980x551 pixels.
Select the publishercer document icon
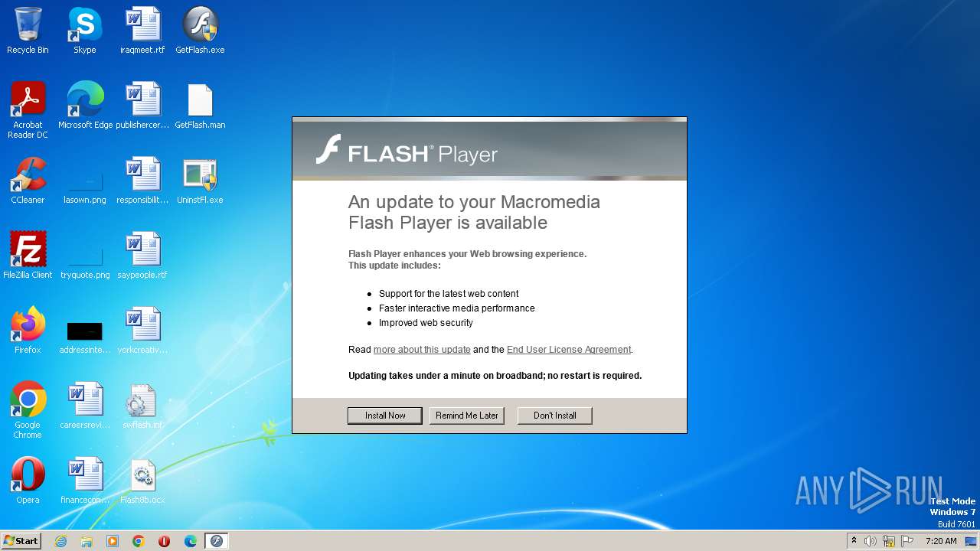click(x=142, y=106)
